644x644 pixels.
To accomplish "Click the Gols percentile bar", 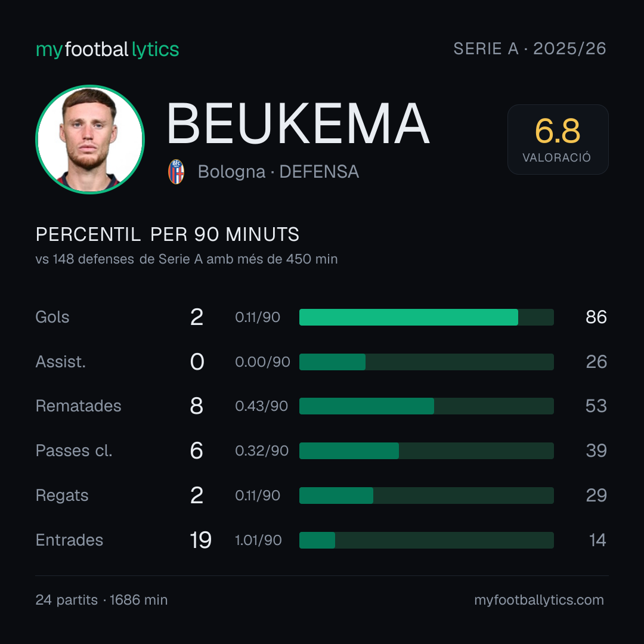I will tap(426, 317).
